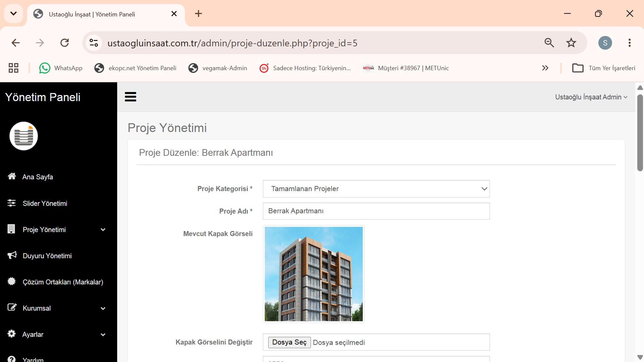Viewport: 644px width, 362px height.
Task: Open Chrome three-dot menu
Action: point(630,43)
